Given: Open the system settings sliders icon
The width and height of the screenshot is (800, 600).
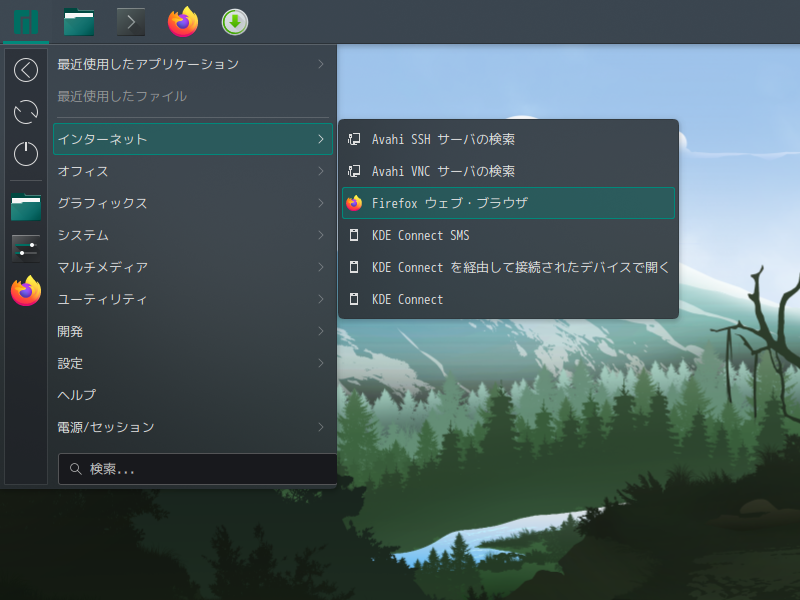Looking at the screenshot, I should tap(26, 249).
